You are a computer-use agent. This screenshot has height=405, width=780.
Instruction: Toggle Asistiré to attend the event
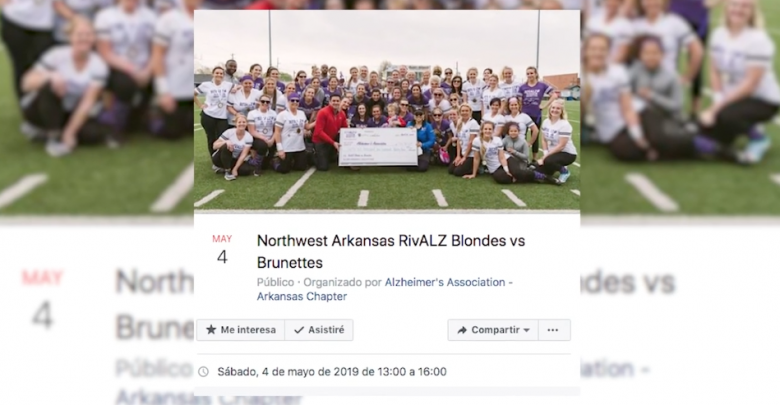[319, 330]
